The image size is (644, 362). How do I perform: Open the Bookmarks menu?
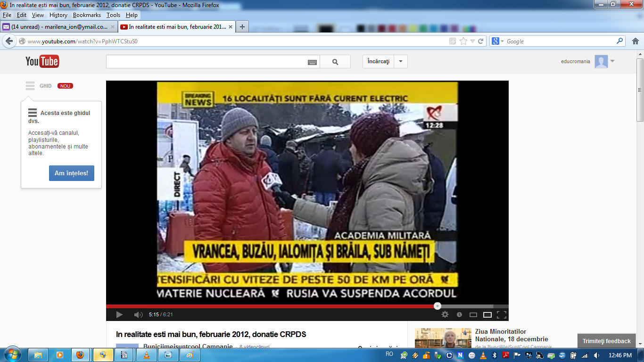click(87, 15)
